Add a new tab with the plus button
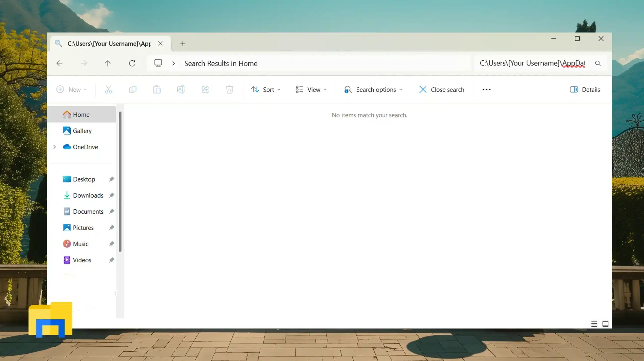 click(x=183, y=44)
